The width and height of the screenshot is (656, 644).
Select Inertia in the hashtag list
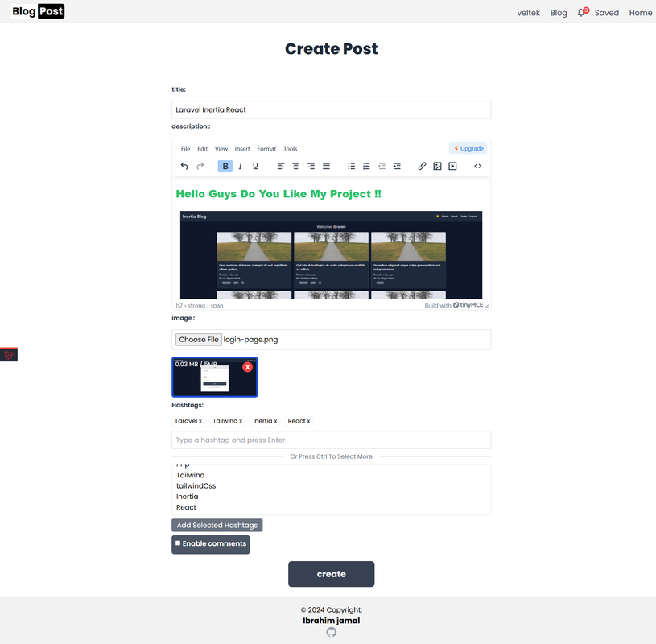(x=332, y=497)
